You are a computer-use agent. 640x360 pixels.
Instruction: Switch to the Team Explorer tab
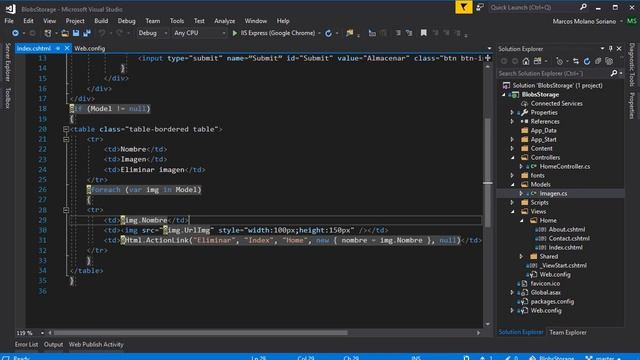(568, 332)
